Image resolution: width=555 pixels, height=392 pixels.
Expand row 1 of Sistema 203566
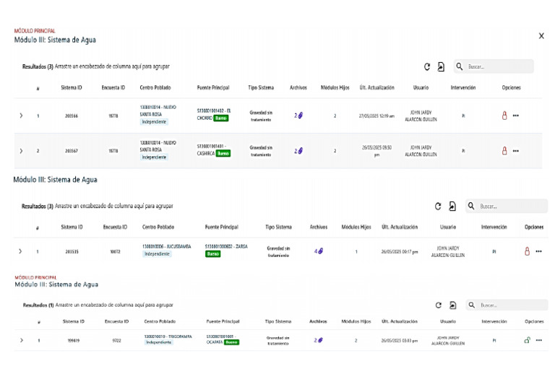21,116
